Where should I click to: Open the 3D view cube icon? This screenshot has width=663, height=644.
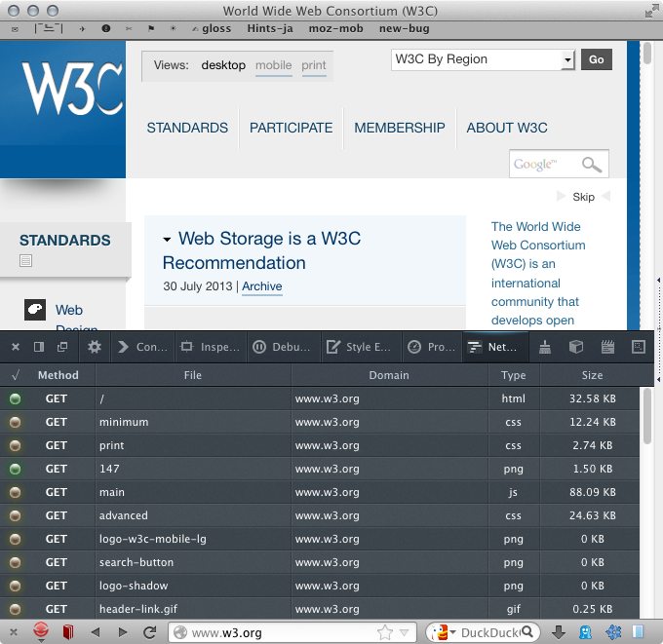click(576, 347)
